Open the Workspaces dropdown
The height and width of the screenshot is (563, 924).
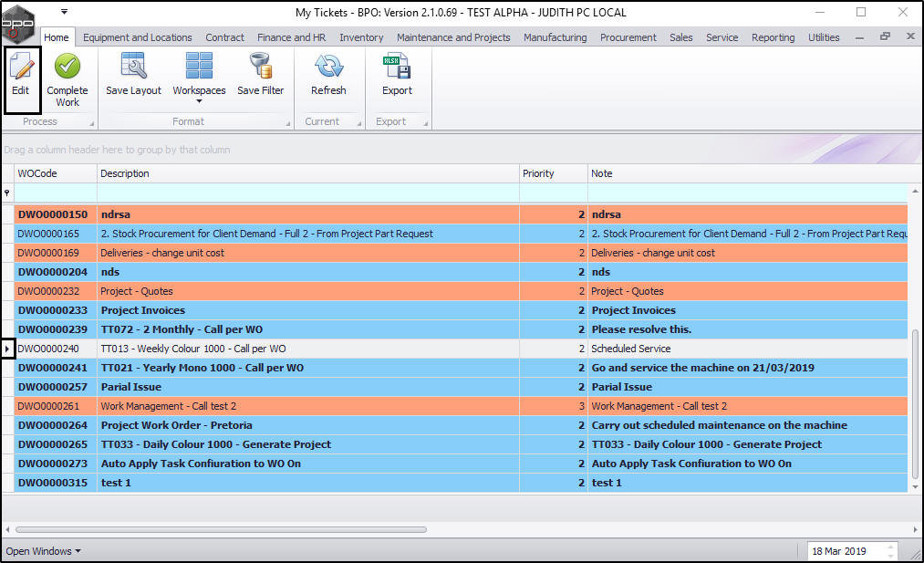pos(199,90)
